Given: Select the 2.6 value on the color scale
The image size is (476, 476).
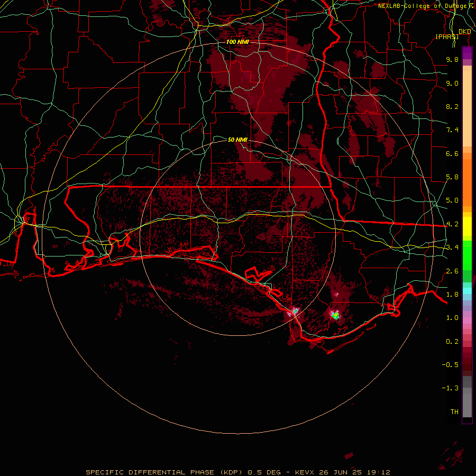Looking at the screenshot, I should pyautogui.click(x=452, y=271).
